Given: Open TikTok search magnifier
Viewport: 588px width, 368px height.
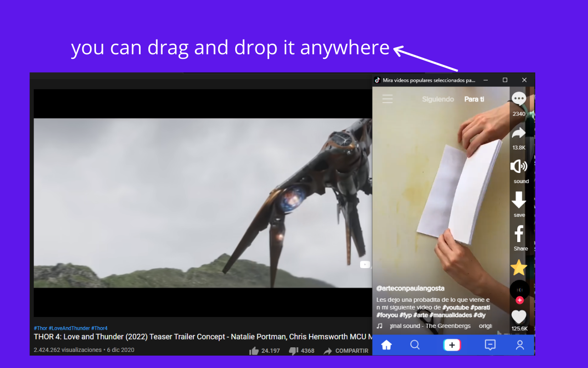Looking at the screenshot, I should pyautogui.click(x=415, y=345).
